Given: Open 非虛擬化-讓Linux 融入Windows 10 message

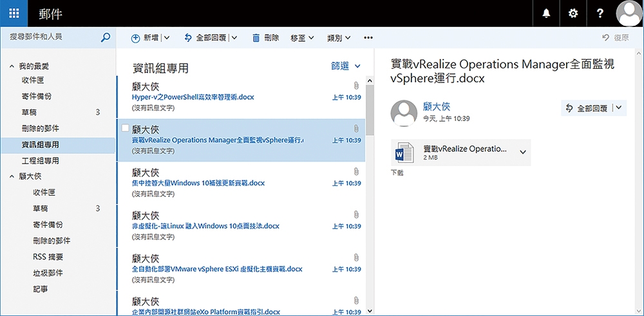Looking at the screenshot, I should [x=241, y=226].
